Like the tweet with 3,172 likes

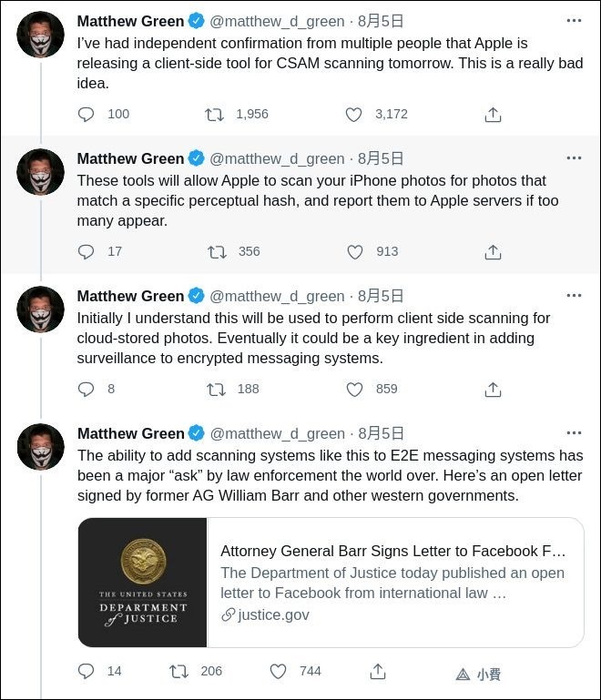(x=353, y=115)
